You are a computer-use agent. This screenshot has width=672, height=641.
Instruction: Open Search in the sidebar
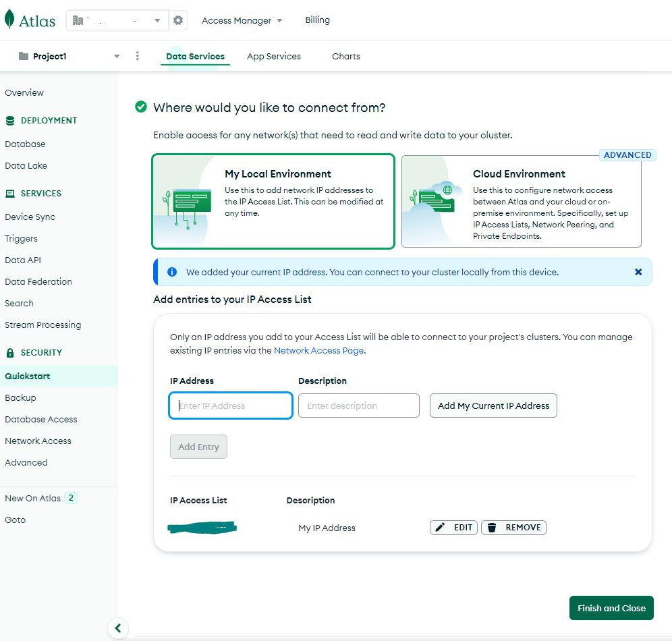pos(19,303)
